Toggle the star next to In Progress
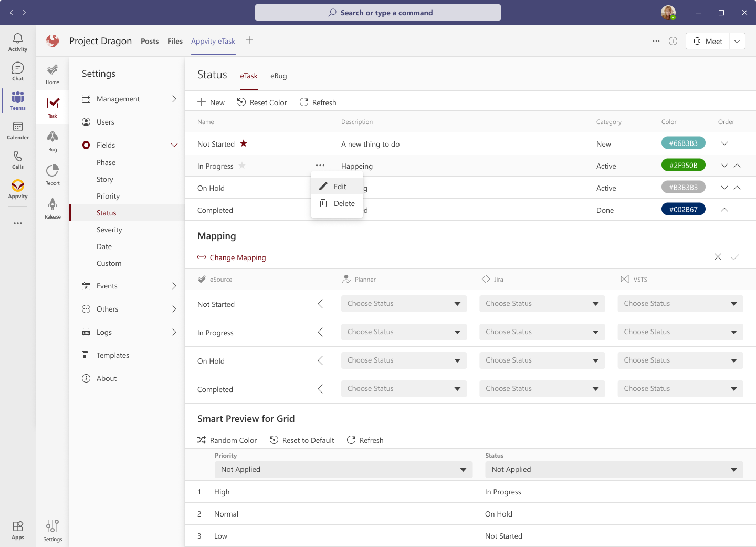756x547 pixels. [242, 166]
